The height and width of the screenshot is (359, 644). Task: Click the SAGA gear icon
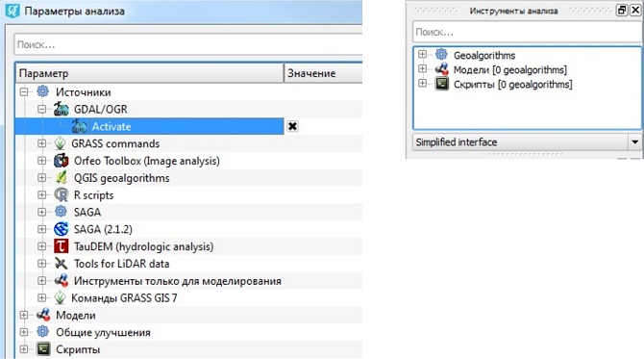coord(61,212)
